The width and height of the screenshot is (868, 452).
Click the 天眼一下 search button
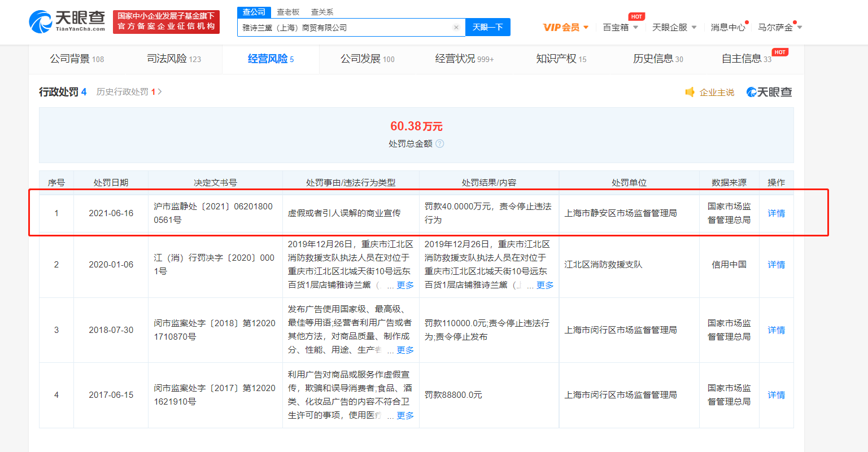487,27
